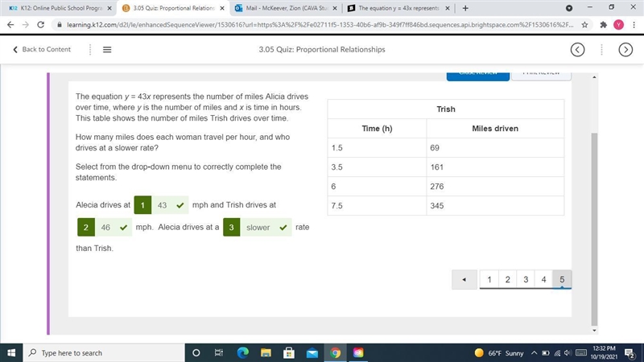Open dropdown 3 showing slower
This screenshot has width=644, height=362.
pos(258,228)
